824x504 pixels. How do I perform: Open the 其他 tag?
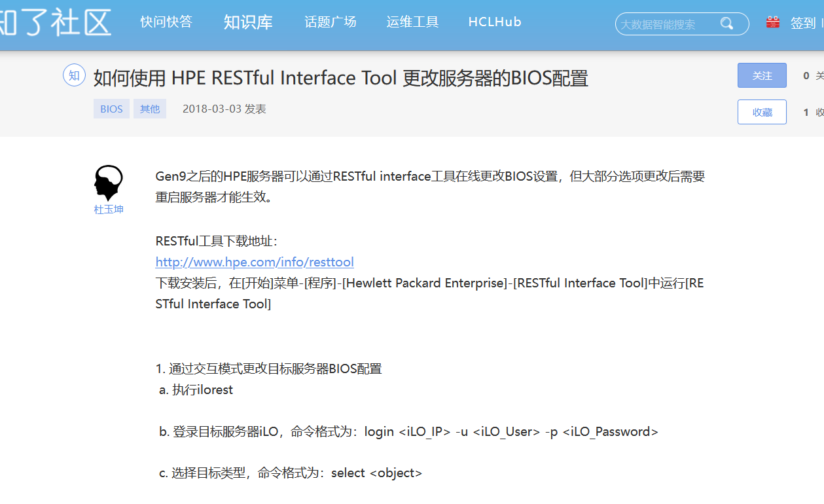150,109
